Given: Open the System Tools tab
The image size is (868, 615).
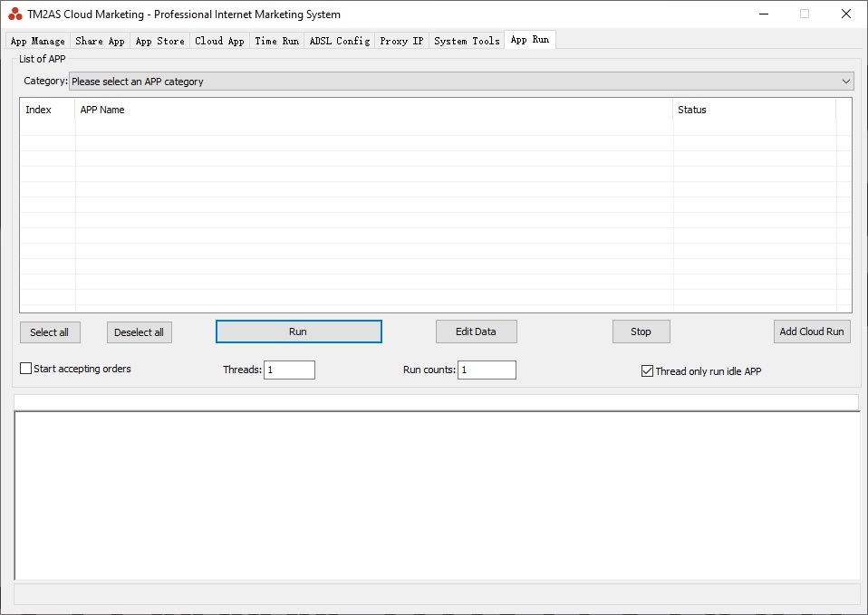Looking at the screenshot, I should tap(467, 41).
